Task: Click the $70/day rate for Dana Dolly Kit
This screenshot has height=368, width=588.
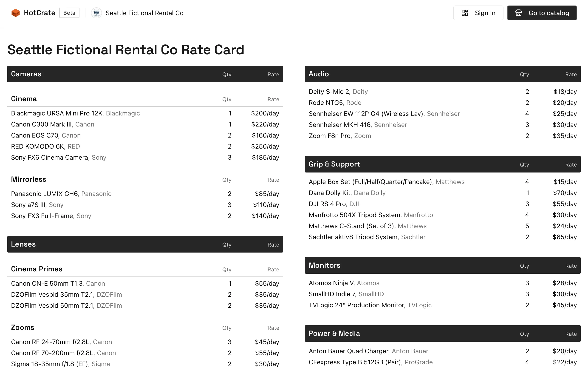Action: 565,193
